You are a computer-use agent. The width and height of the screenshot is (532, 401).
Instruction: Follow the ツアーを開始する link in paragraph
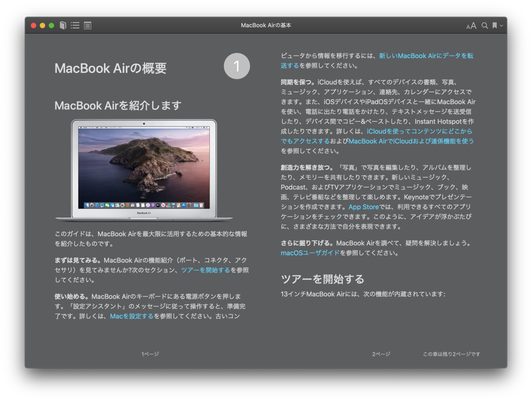pyautogui.click(x=206, y=270)
